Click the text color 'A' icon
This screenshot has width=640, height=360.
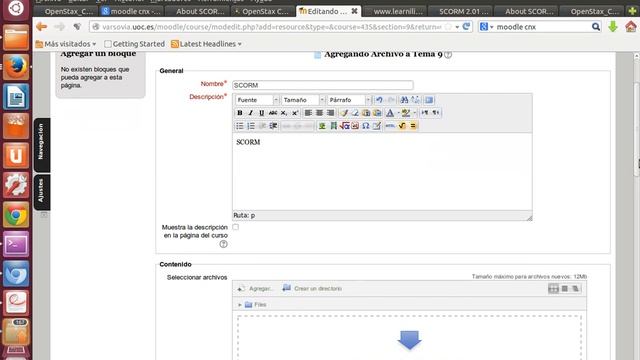point(390,113)
